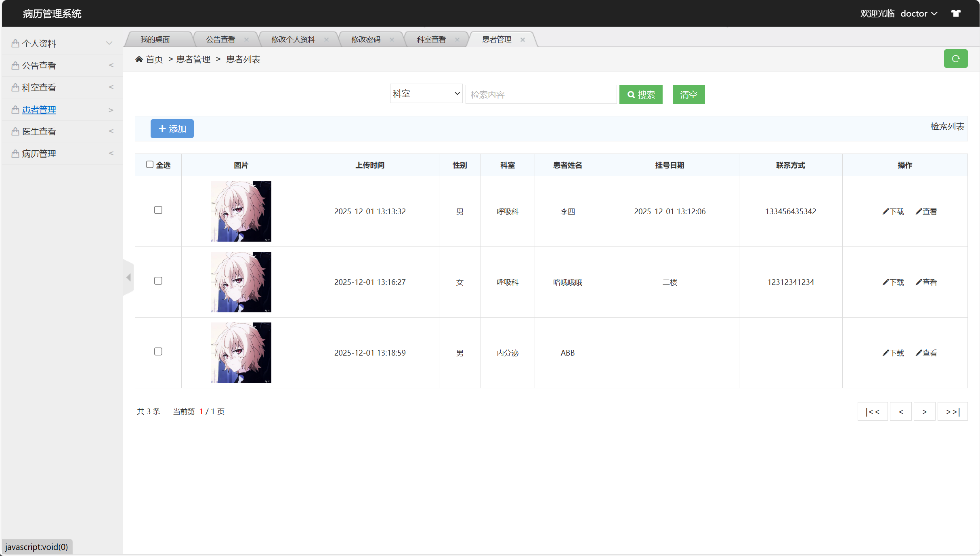Click the home icon in the breadcrumb

139,59
